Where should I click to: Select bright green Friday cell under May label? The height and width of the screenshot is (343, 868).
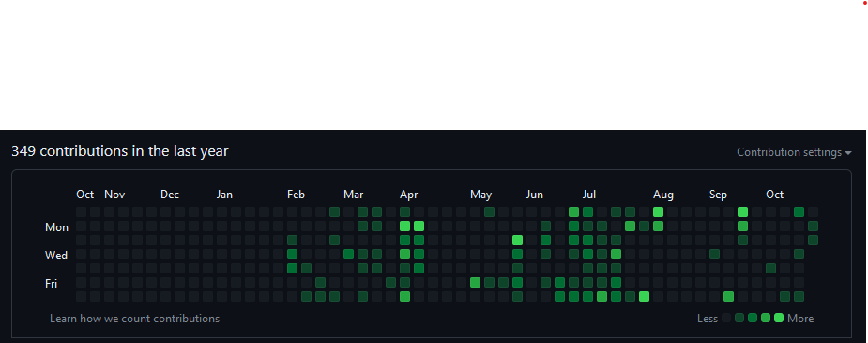pos(475,282)
